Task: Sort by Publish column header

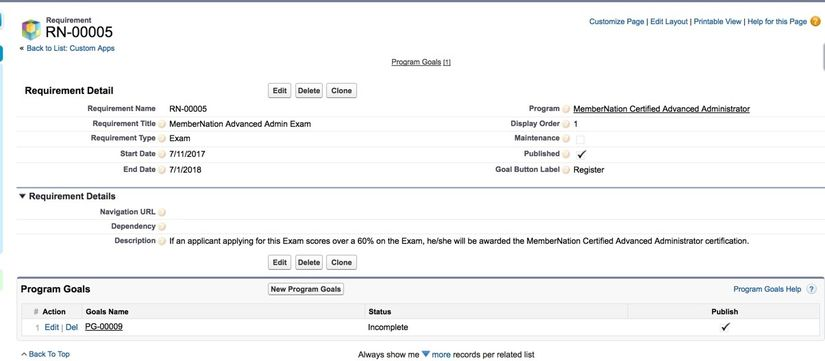Action: coord(725,312)
